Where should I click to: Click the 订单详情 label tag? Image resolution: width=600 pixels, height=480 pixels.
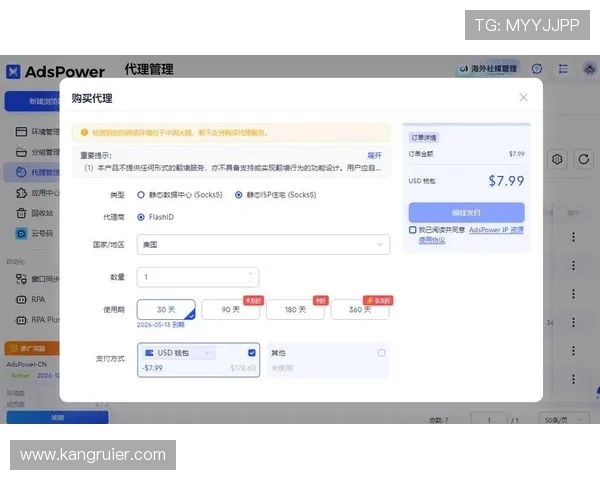click(x=424, y=137)
